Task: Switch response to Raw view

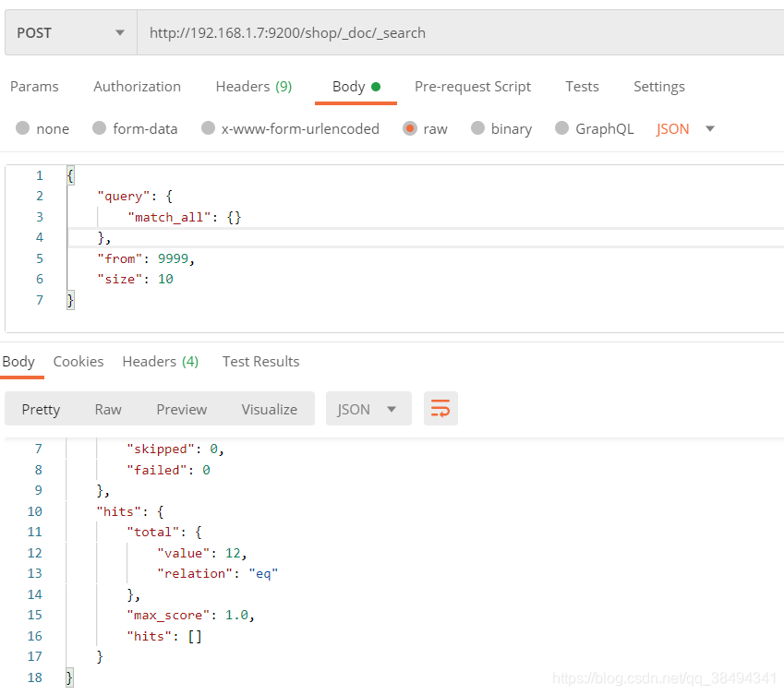Action: pos(108,409)
